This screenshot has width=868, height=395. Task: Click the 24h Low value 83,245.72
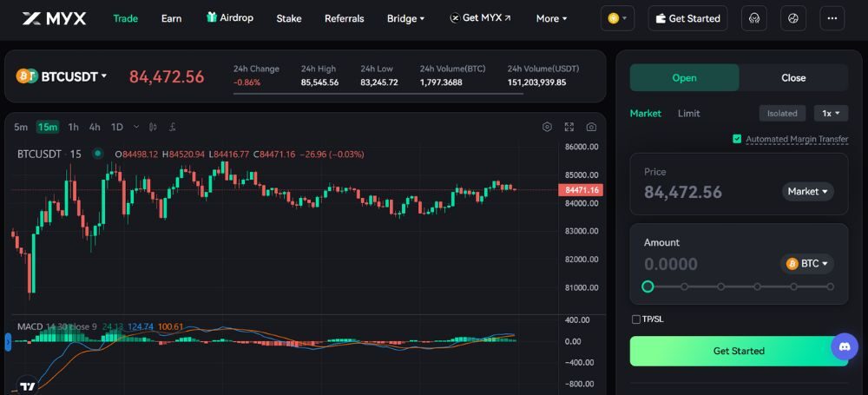pos(379,82)
